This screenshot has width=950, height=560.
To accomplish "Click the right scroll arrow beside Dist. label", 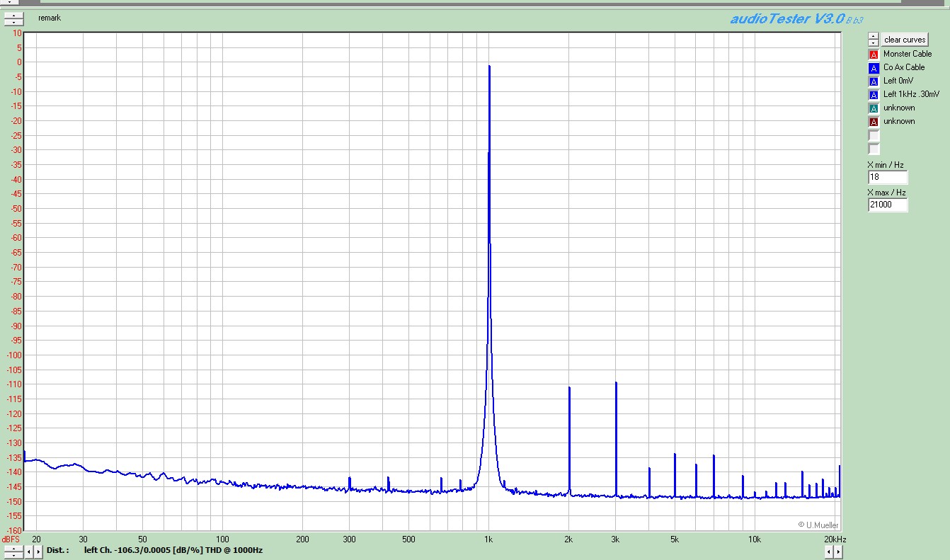I will [x=38, y=551].
